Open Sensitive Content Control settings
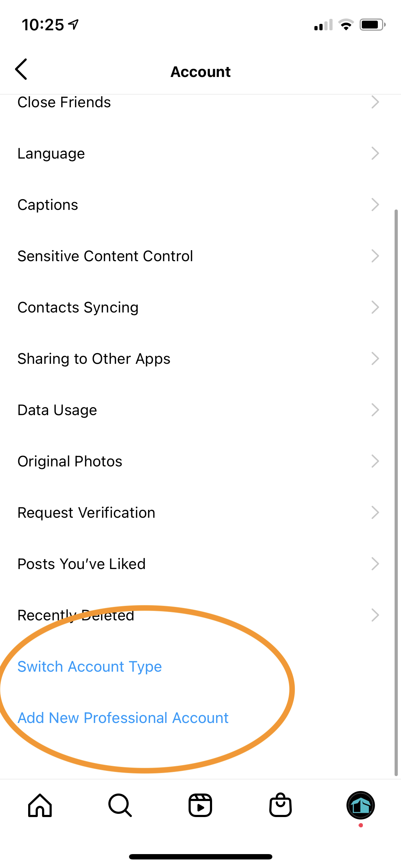 click(200, 256)
